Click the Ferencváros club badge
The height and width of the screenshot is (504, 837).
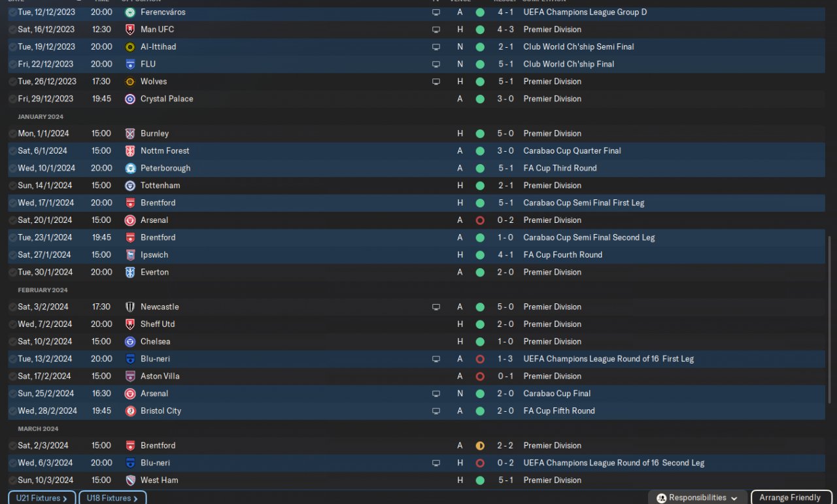coord(129,12)
